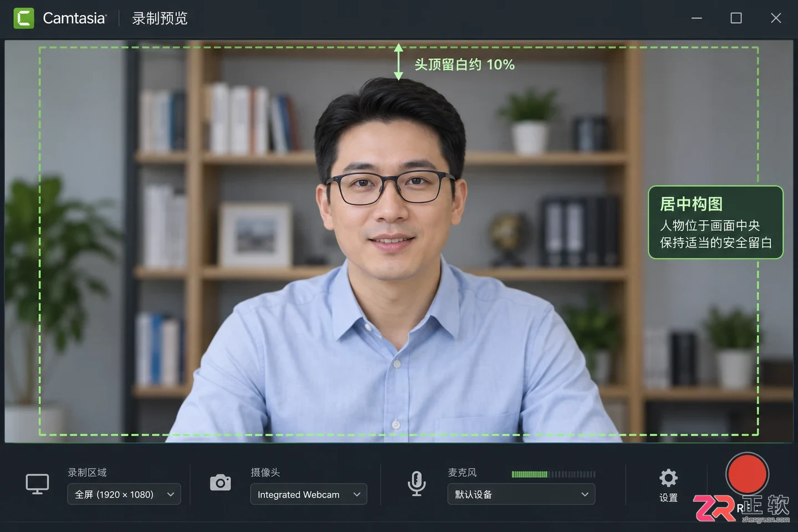This screenshot has height=532, width=798.
Task: Click the monitor screen recording icon
Action: point(37,484)
